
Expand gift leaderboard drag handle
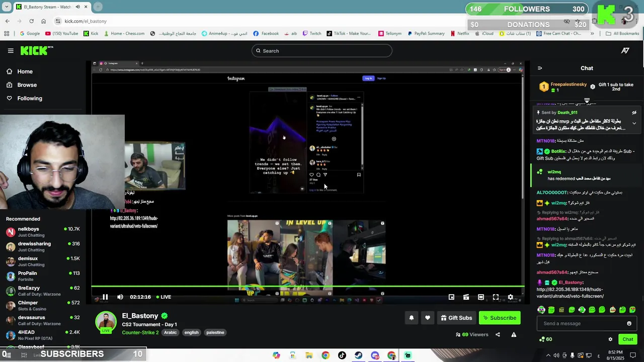point(587,101)
